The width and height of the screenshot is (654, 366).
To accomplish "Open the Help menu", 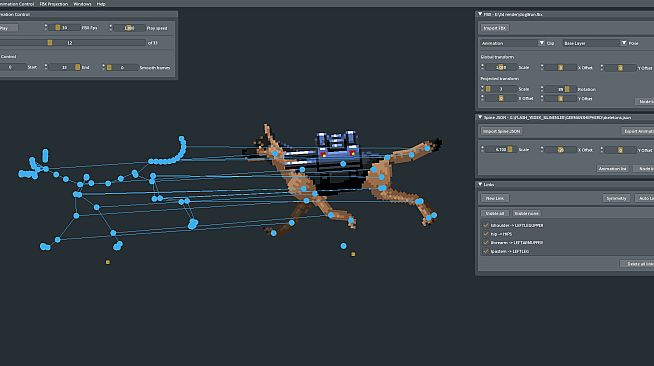I will point(101,4).
